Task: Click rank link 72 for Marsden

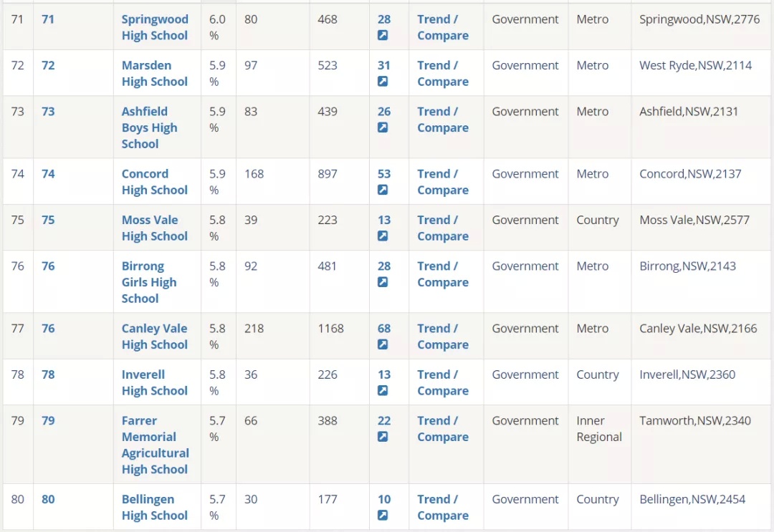Action: pyautogui.click(x=48, y=65)
